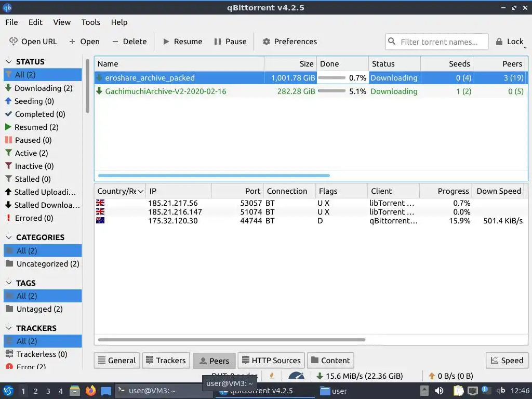Click the GachimuchiArchive progress bar at 5.1%
Screen dimensions: 532x399
point(331,91)
